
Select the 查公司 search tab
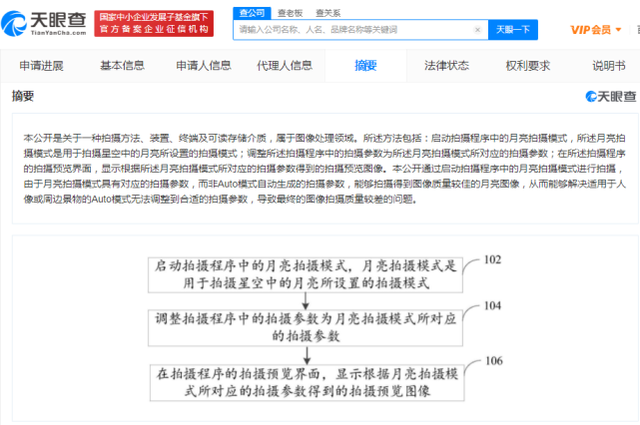point(252,13)
